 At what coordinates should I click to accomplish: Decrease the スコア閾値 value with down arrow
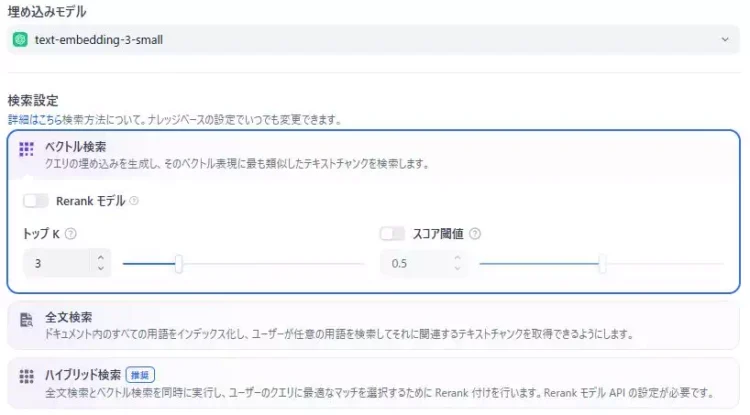(457, 269)
